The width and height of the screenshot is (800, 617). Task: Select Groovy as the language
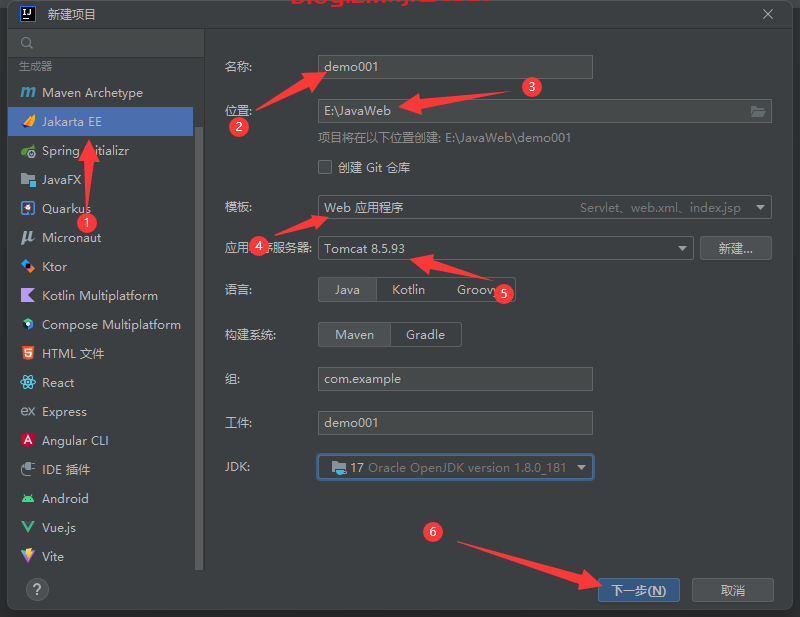click(x=477, y=290)
